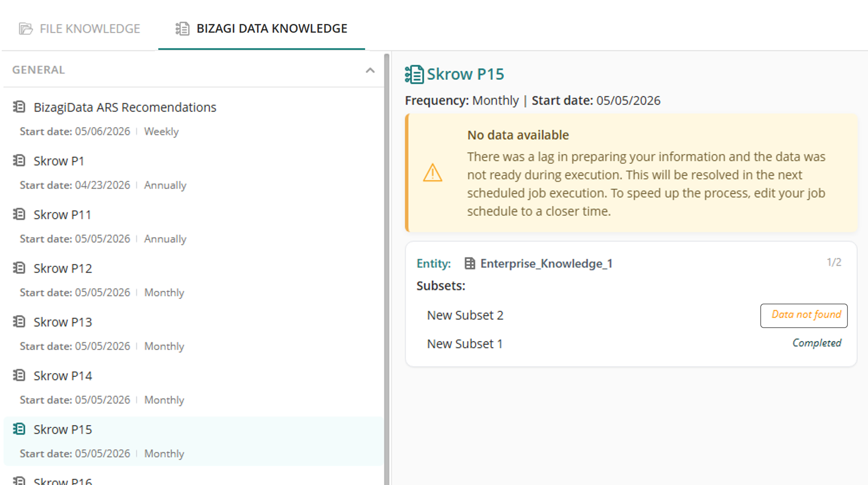
Task: Click the File Knowledge folder icon
Action: coord(26,29)
